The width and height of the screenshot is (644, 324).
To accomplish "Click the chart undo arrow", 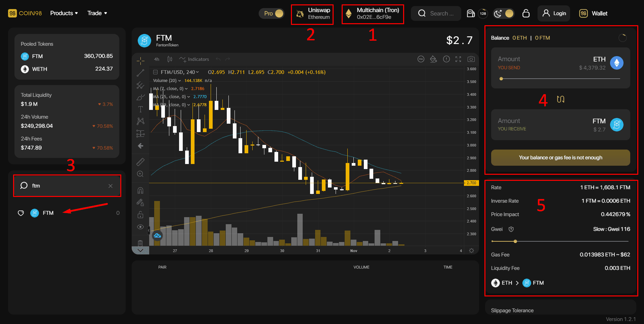I will coord(218,59).
